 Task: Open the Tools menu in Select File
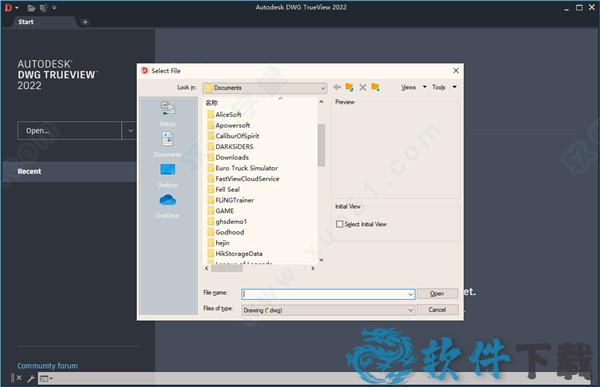[444, 87]
